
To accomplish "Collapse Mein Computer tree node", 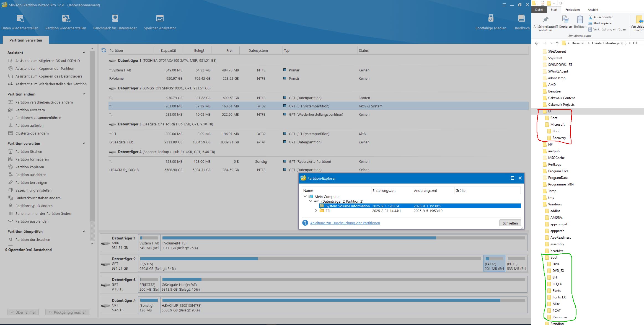I will (305, 197).
